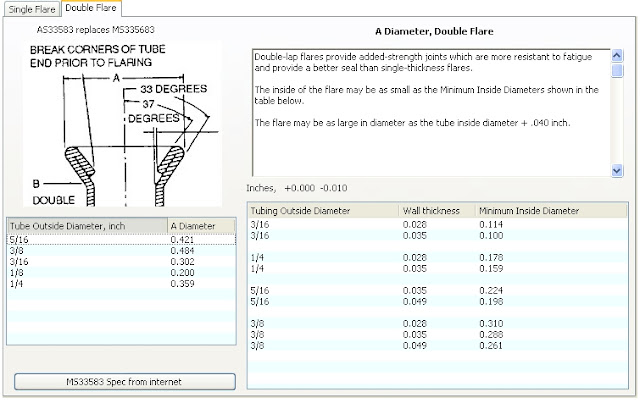Viewport: 640px width, 403px height.
Task: Click minimum inside diameter 0.198
Action: click(491, 301)
